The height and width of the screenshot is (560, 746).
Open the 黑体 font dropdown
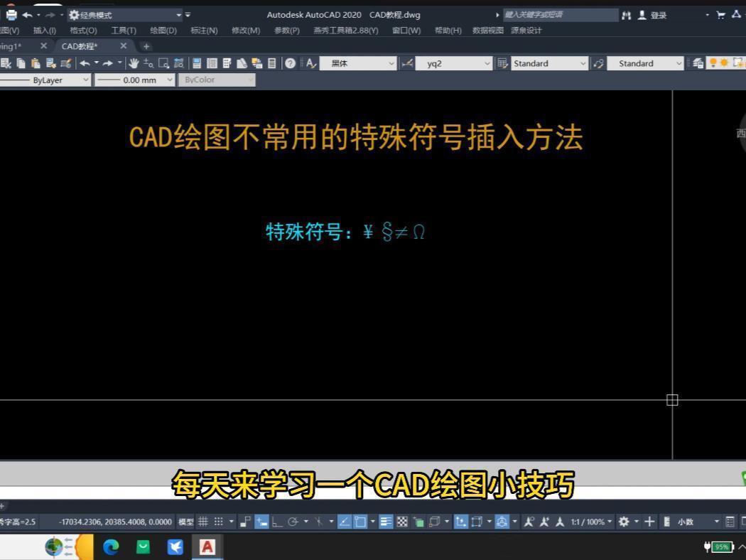359,63
